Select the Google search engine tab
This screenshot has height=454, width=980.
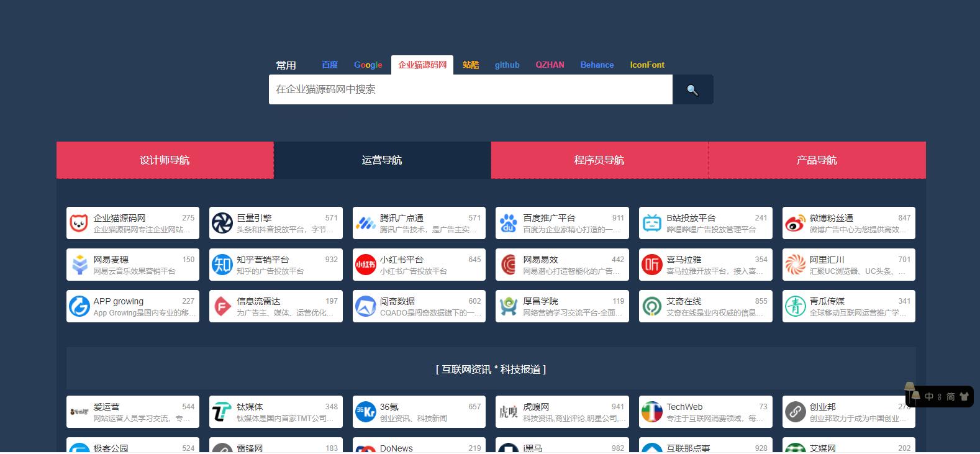(368, 65)
